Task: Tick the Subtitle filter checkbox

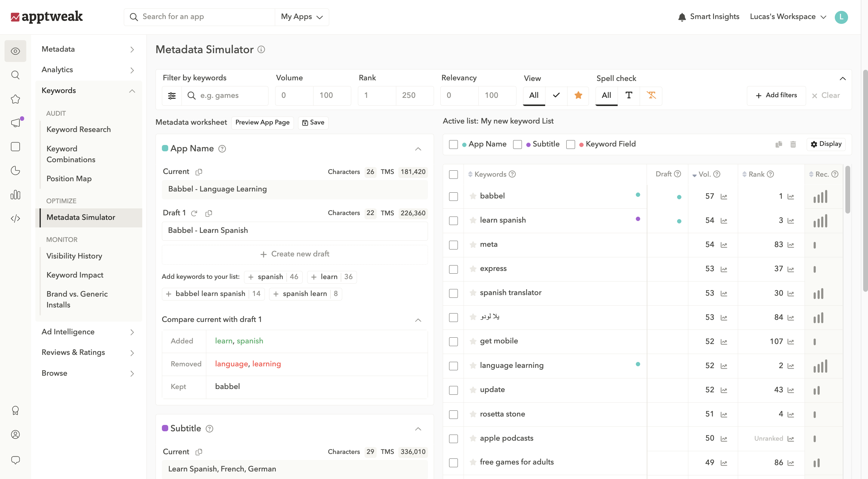Action: (518, 144)
